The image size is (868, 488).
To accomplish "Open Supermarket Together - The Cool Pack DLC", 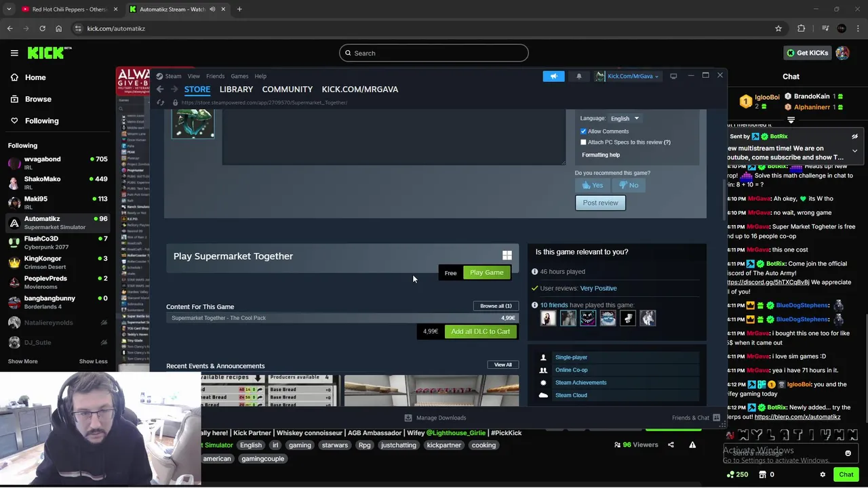I will pyautogui.click(x=342, y=318).
